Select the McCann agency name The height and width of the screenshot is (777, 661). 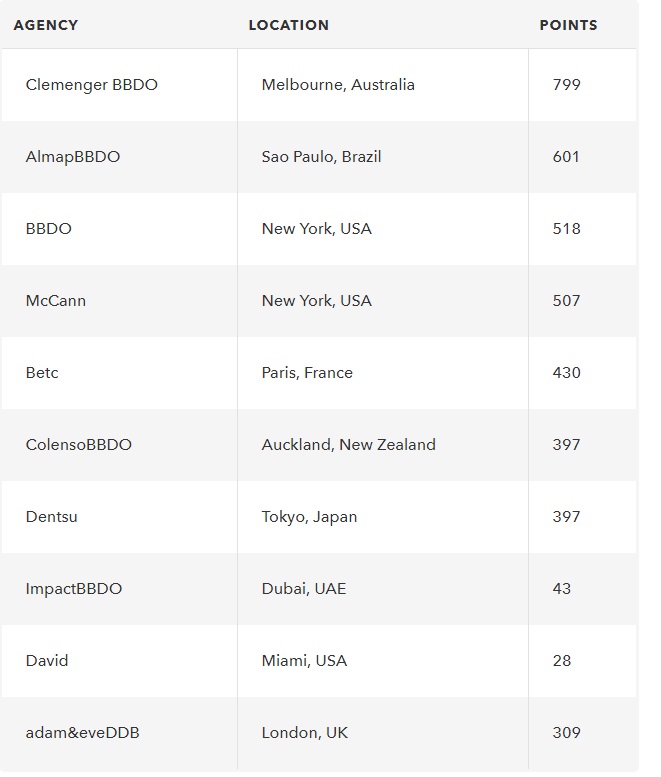pyautogui.click(x=55, y=301)
